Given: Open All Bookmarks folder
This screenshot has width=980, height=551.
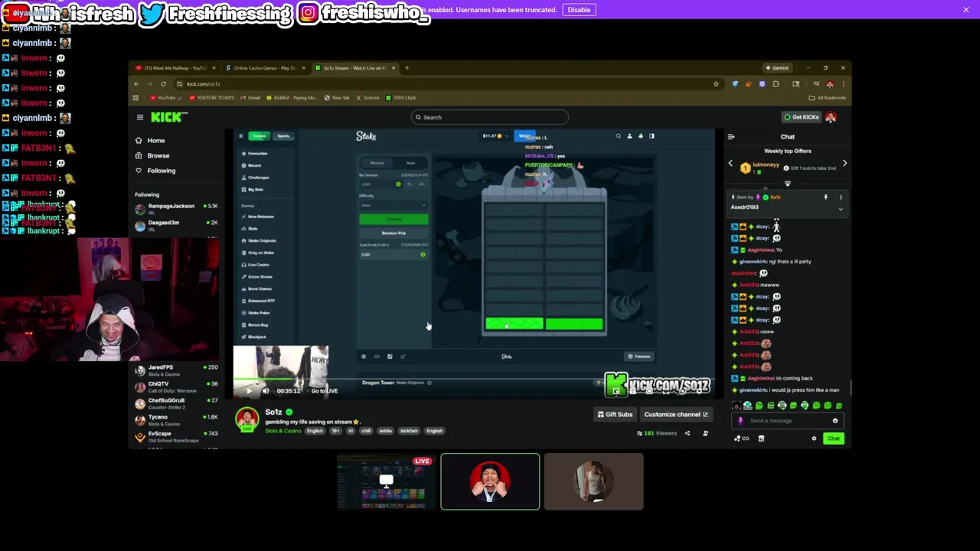Looking at the screenshot, I should 827,98.
